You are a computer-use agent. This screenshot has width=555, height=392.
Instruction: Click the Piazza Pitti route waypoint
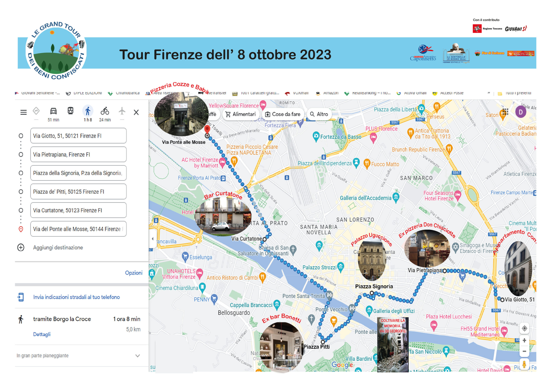[323, 342]
